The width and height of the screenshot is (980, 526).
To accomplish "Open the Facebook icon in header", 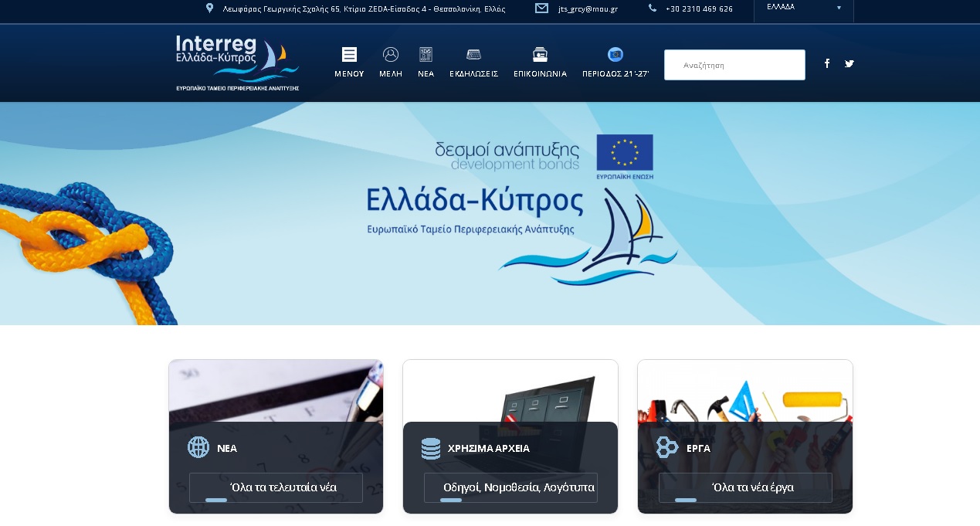I will point(827,63).
